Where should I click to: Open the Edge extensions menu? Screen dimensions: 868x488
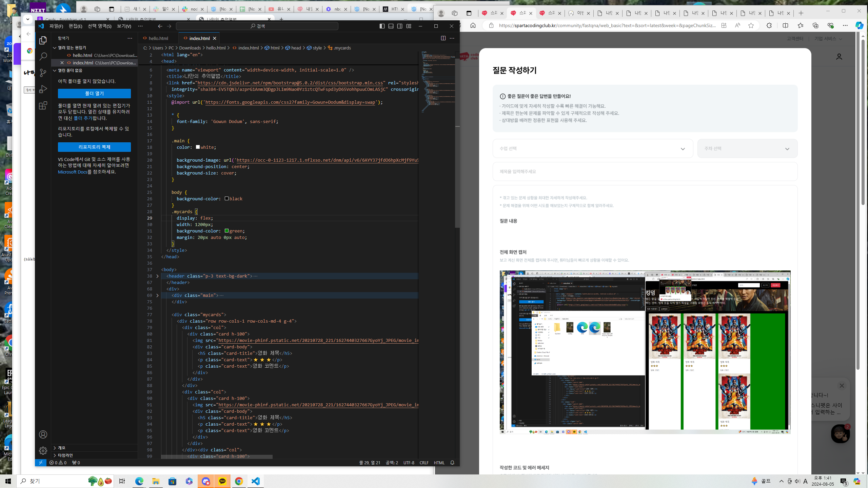pos(769,25)
